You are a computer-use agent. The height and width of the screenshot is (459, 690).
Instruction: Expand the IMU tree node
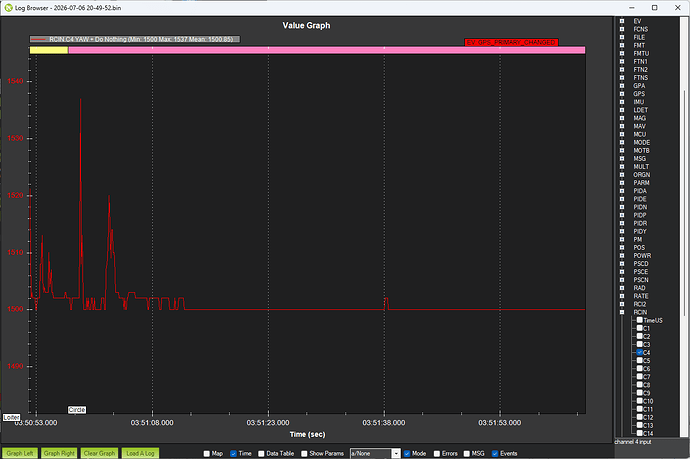pos(622,102)
